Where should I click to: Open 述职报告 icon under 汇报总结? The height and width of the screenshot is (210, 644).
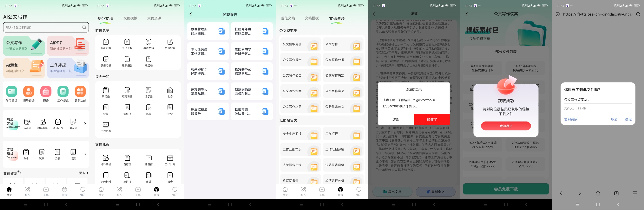127,61
